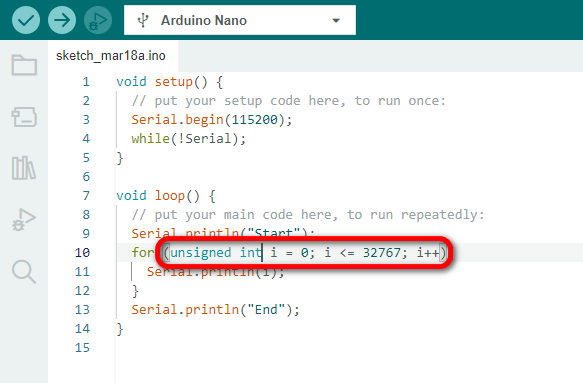Click the 'for' keyword on line 10
Viewport: 583px width, 383px height.
pyautogui.click(x=143, y=253)
